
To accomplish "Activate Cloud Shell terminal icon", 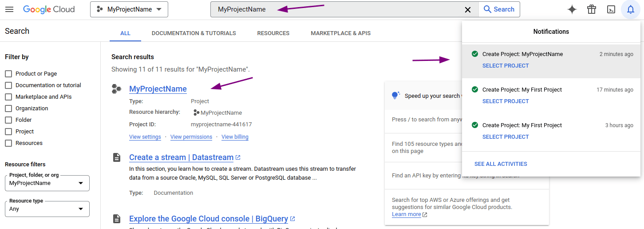I will 611,9.
